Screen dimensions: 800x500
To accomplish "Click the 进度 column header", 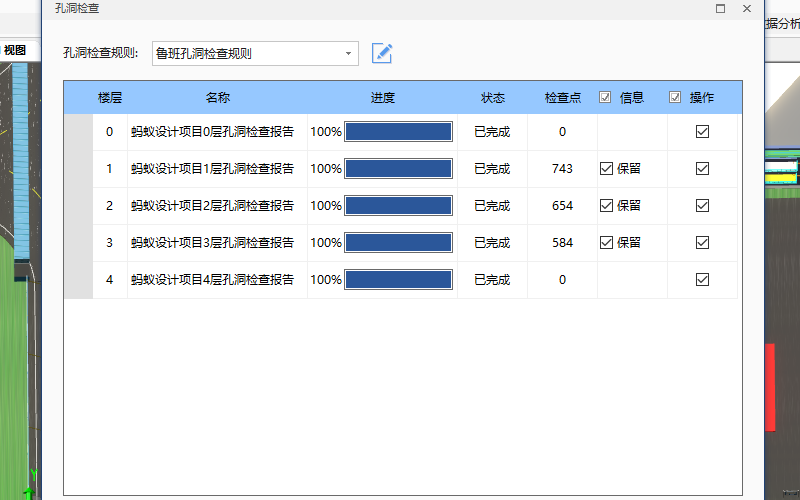I will tap(383, 97).
